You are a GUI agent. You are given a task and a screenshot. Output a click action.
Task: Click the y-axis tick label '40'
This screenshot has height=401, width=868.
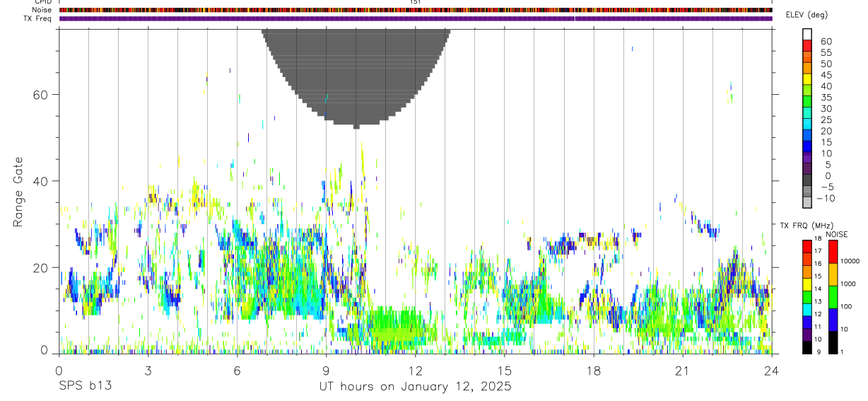click(41, 181)
